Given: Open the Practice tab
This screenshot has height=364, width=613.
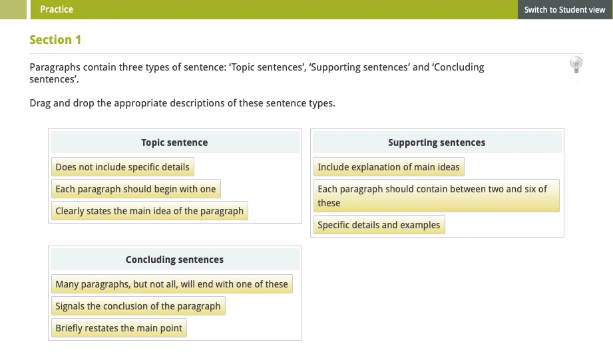Looking at the screenshot, I should (x=57, y=9).
